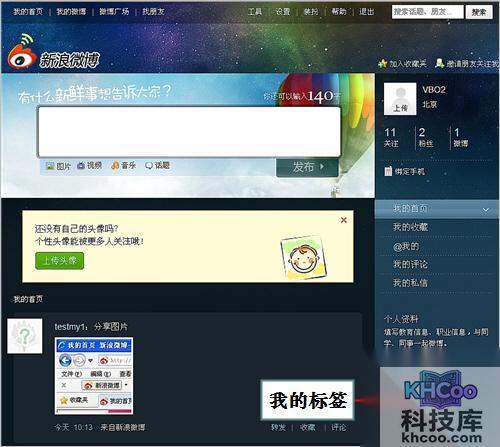This screenshot has height=447, width=500.
Task: Click the 发布 publish button
Action: tap(307, 167)
